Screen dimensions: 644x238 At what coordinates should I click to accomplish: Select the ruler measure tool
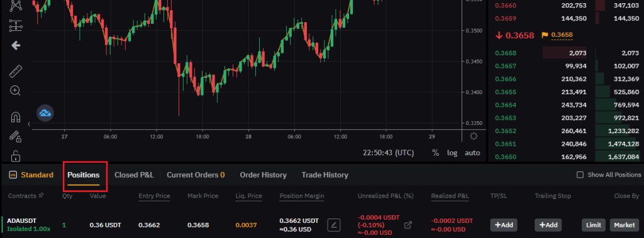(16, 72)
